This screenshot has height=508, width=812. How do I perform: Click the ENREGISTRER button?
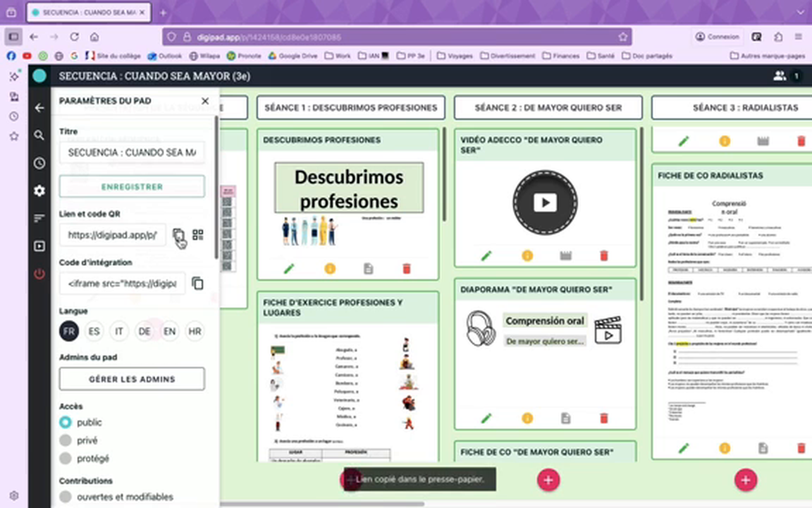click(x=132, y=186)
